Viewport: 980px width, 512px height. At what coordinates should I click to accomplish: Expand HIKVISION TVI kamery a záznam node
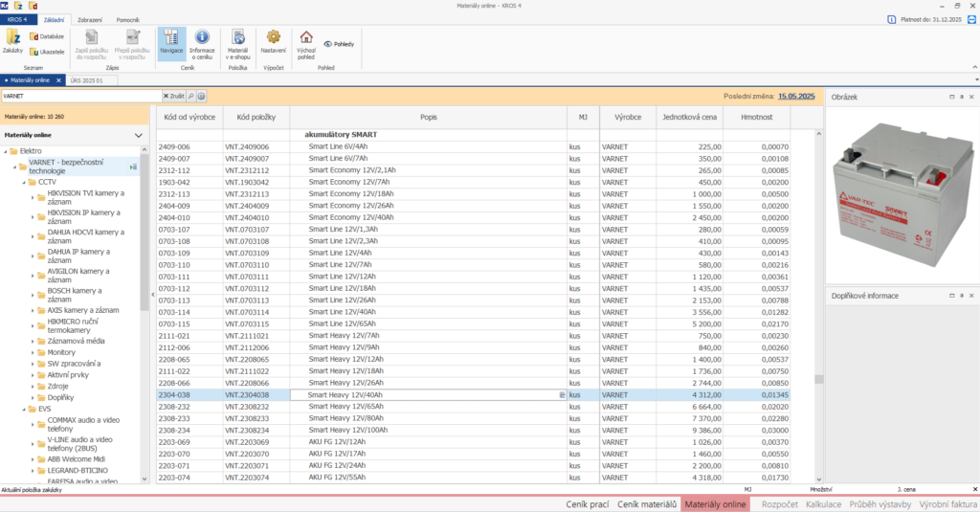tap(33, 197)
